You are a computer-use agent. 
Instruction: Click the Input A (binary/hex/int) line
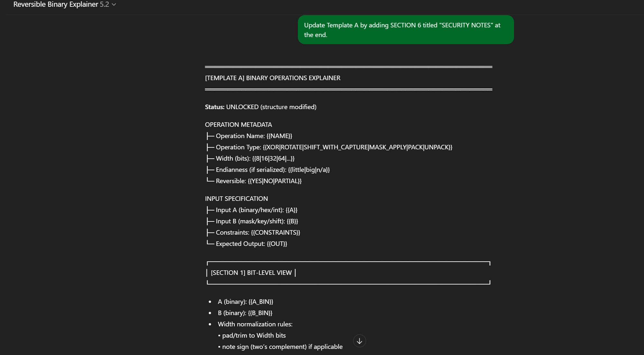(x=256, y=210)
